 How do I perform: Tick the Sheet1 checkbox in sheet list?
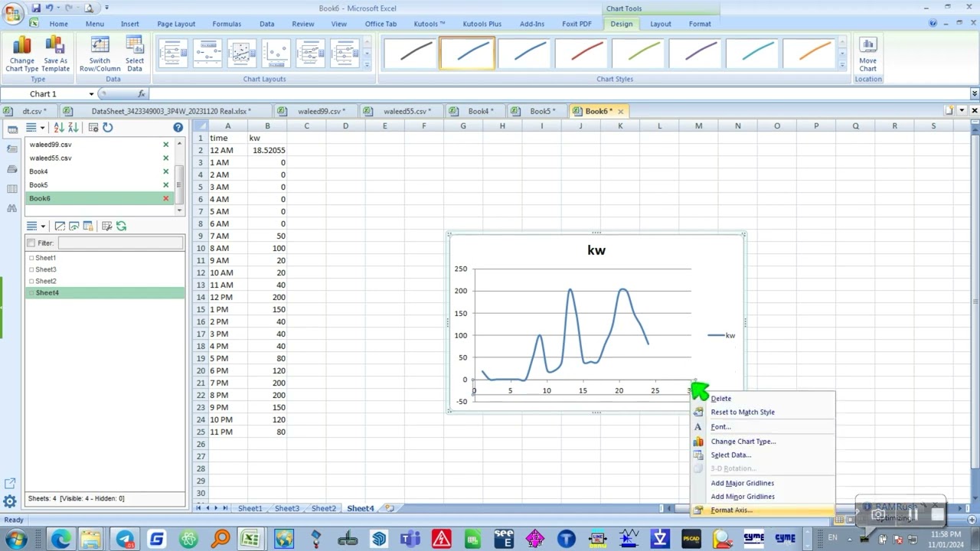pos(31,258)
